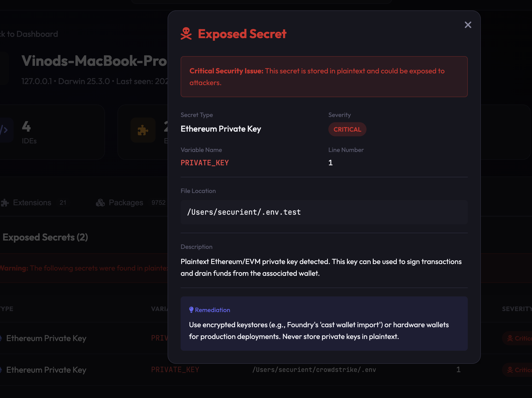Click the TYPE column header
This screenshot has width=532, height=398.
(7, 309)
